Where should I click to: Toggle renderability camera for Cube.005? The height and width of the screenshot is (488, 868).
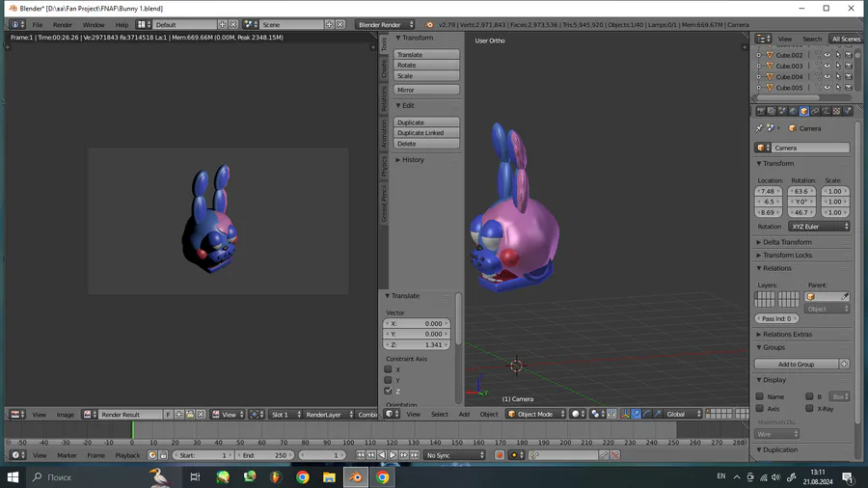click(848, 88)
